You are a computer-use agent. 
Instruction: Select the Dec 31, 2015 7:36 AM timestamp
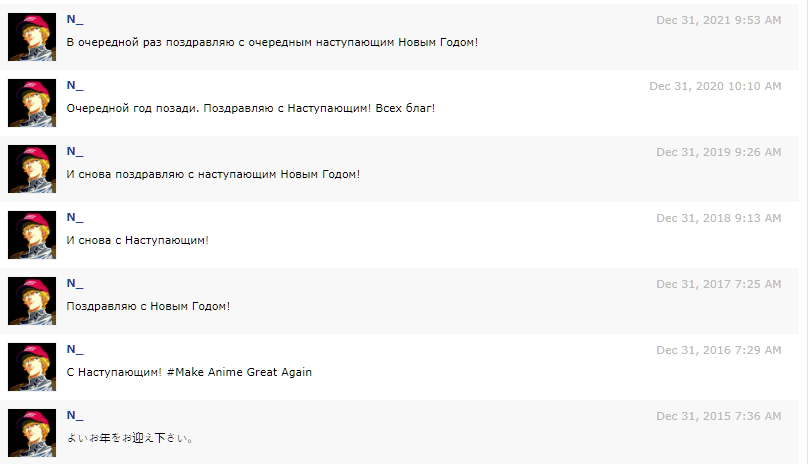718,416
